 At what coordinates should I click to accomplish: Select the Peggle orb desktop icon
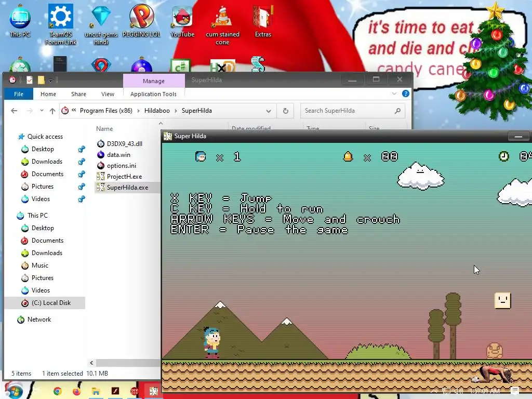pyautogui.click(x=141, y=20)
